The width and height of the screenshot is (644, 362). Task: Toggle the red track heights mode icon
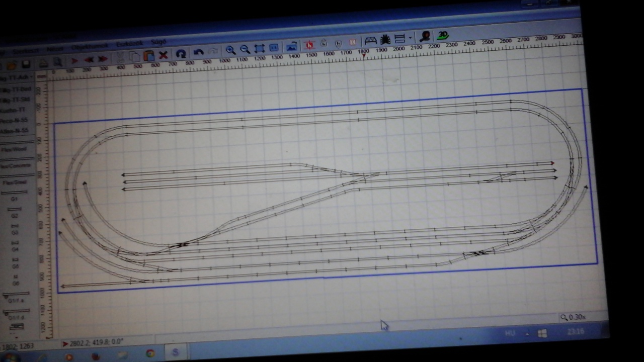[x=309, y=45]
